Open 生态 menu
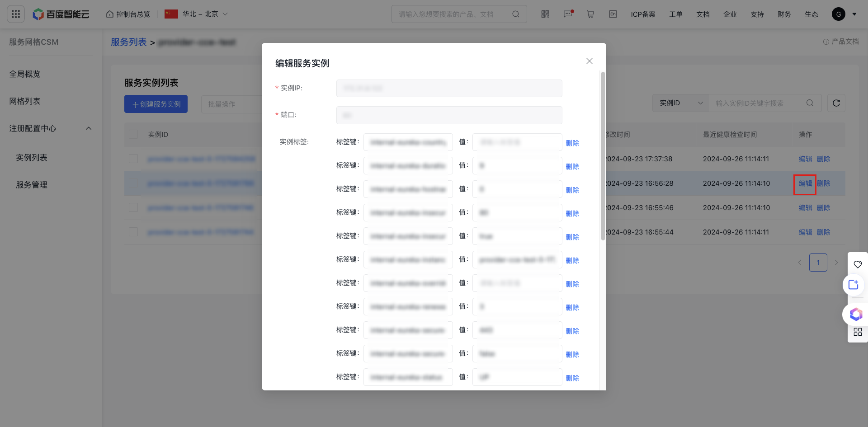 (x=811, y=14)
